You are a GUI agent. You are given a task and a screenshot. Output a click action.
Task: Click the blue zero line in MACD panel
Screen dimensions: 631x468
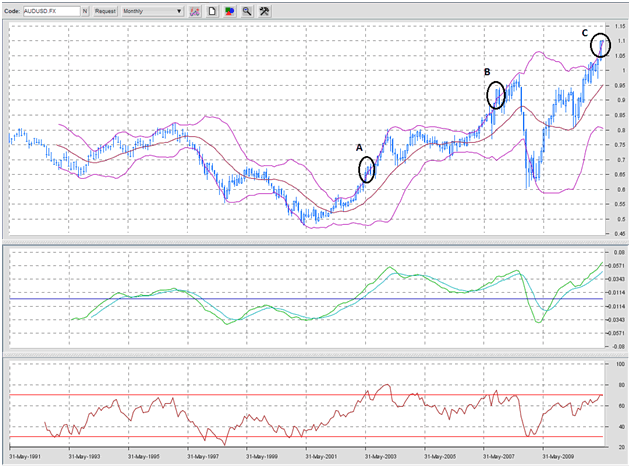200,299
